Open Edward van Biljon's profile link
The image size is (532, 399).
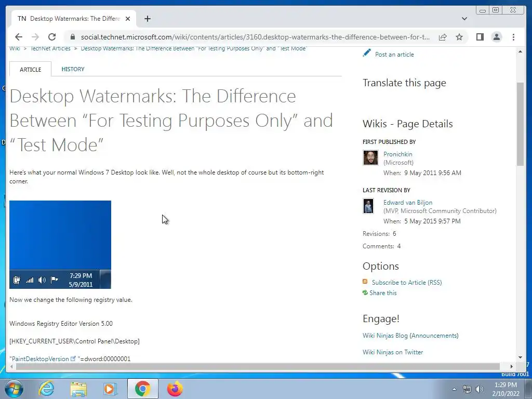pyautogui.click(x=408, y=203)
